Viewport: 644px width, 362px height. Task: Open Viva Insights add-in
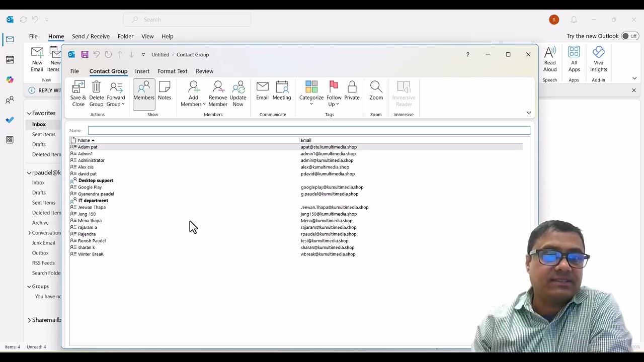pyautogui.click(x=599, y=59)
